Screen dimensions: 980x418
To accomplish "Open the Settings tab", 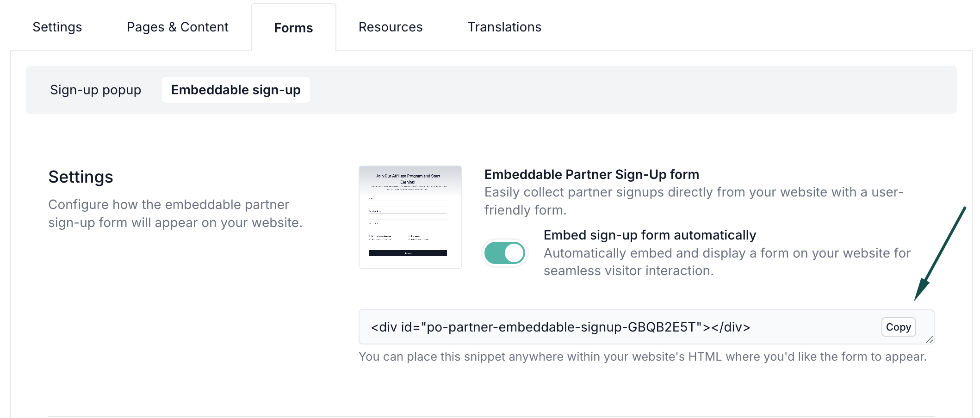I will click(x=57, y=27).
